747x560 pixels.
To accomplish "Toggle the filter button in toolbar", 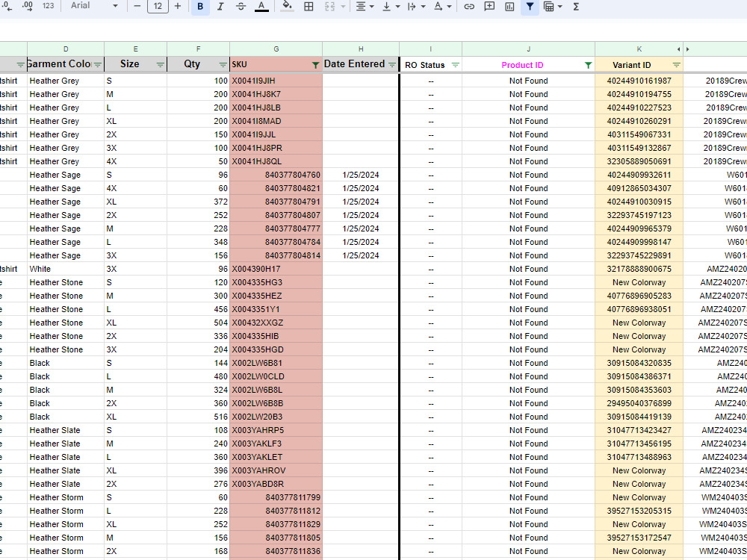I will click(x=530, y=7).
